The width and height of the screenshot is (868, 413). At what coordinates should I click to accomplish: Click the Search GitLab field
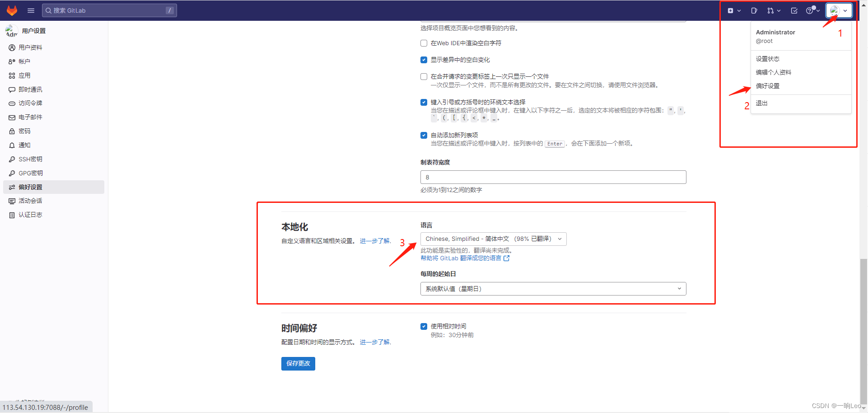109,10
